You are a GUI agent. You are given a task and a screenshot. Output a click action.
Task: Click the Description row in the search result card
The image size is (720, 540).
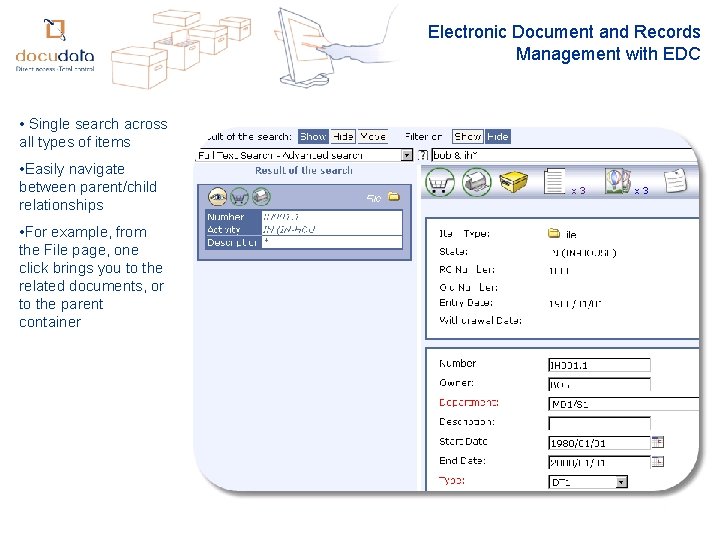[x=304, y=242]
